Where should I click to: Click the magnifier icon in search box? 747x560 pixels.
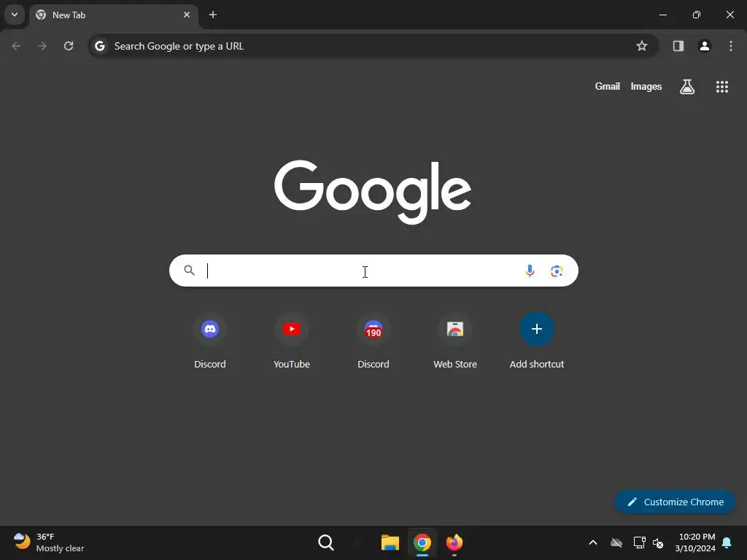point(189,271)
